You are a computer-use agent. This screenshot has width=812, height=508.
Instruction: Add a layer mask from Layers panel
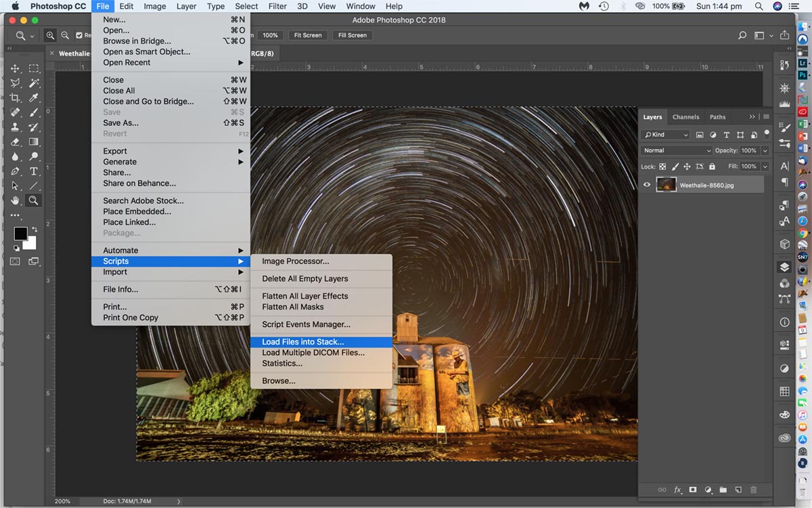tap(693, 490)
